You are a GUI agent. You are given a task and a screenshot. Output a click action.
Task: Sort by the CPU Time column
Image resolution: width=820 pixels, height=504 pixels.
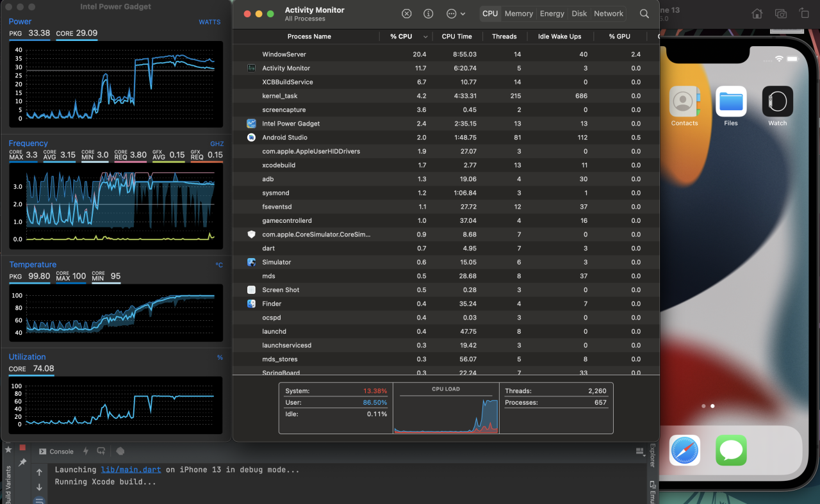[x=457, y=37]
